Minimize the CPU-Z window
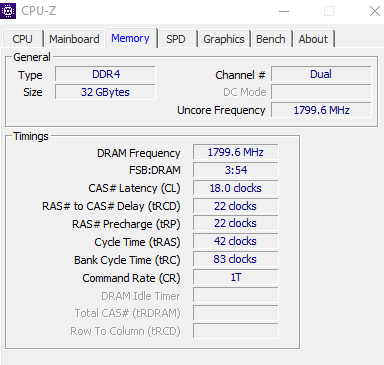 click(x=284, y=11)
